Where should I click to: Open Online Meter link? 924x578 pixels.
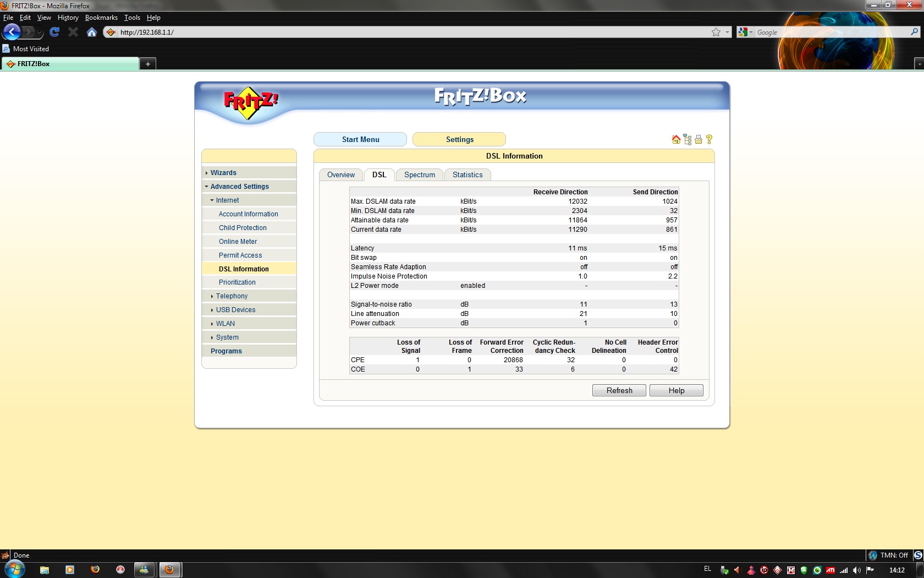tap(238, 242)
